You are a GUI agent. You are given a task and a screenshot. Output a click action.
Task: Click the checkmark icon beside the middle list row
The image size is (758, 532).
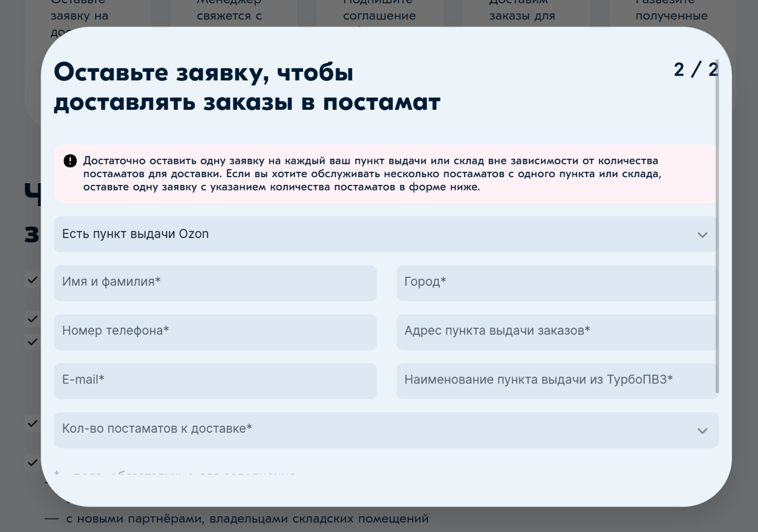32,342
